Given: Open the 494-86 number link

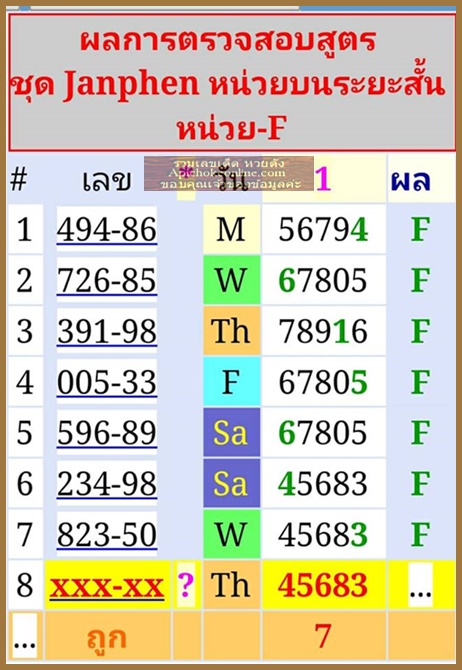Looking at the screenshot, I should click(x=107, y=230).
